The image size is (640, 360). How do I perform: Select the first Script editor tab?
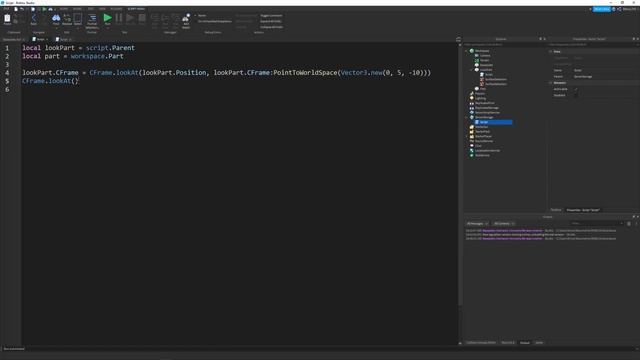[x=40, y=40]
